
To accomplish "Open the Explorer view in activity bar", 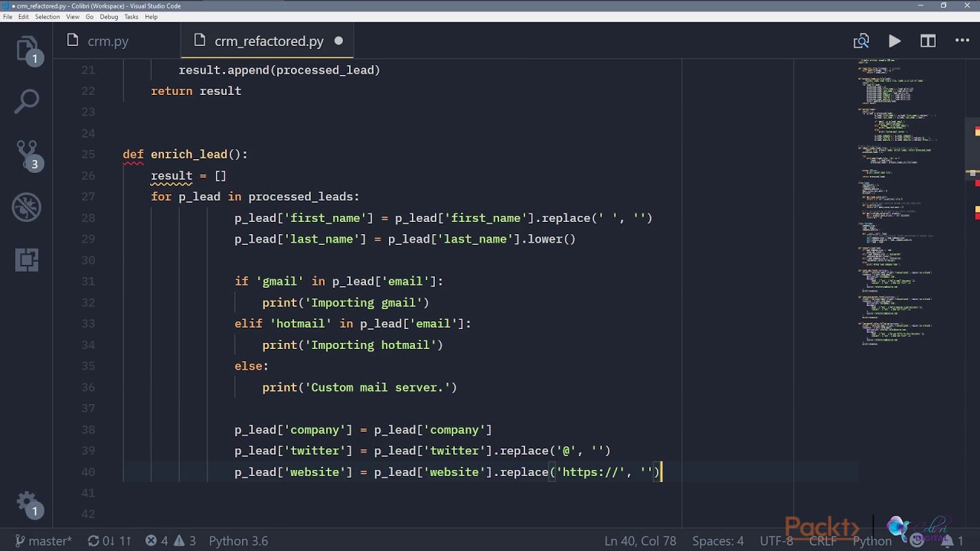I will pos(27,49).
